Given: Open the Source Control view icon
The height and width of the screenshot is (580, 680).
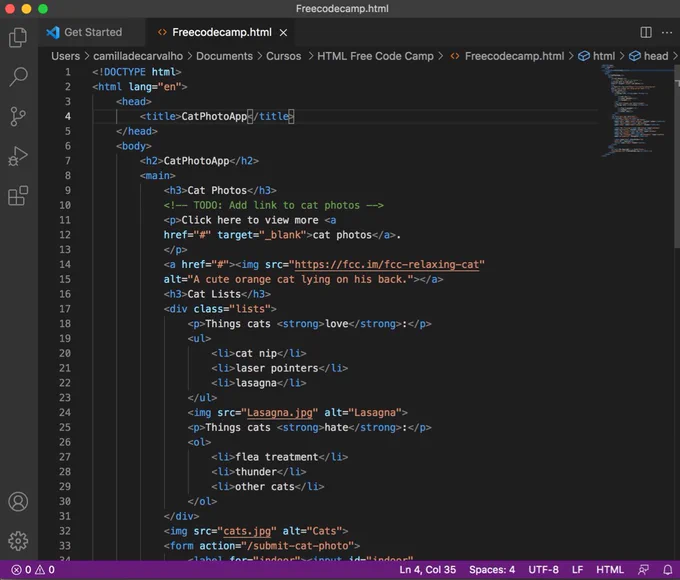Looking at the screenshot, I should [18, 116].
